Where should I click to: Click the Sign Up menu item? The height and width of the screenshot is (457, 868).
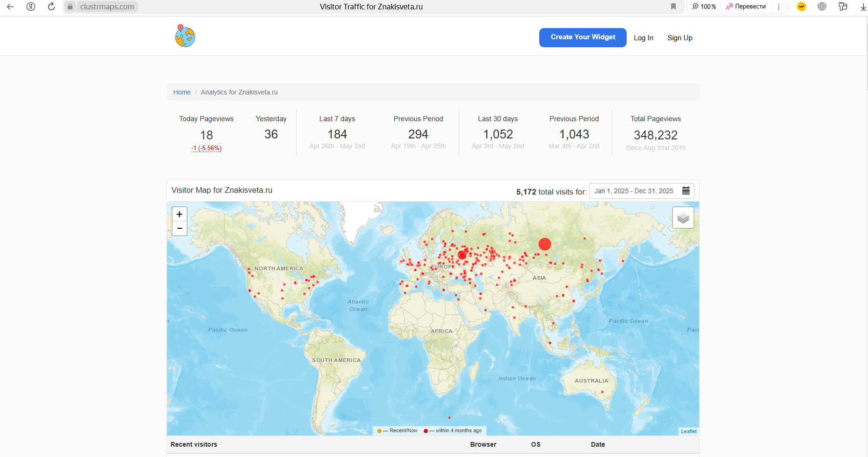point(680,38)
